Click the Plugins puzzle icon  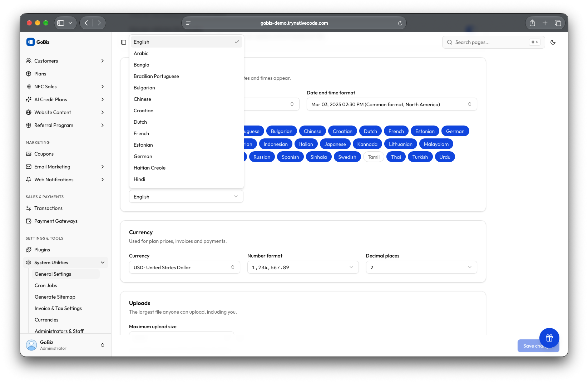[x=29, y=250]
